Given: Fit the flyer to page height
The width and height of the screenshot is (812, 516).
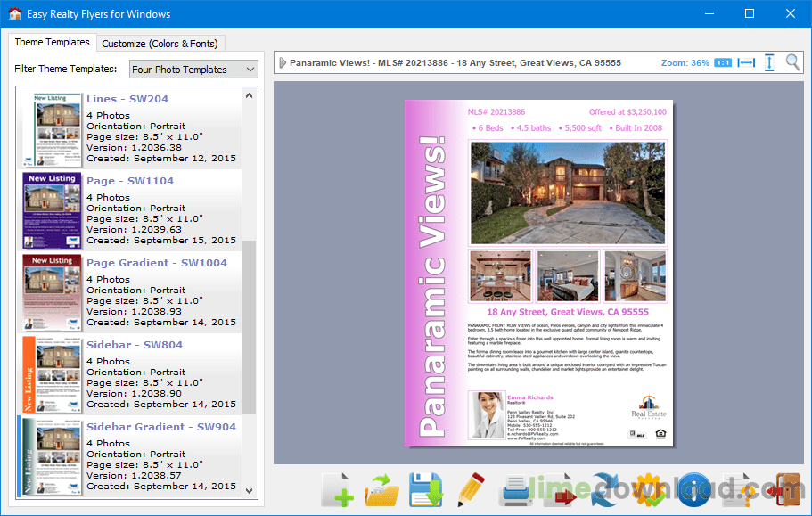Looking at the screenshot, I should click(x=769, y=62).
